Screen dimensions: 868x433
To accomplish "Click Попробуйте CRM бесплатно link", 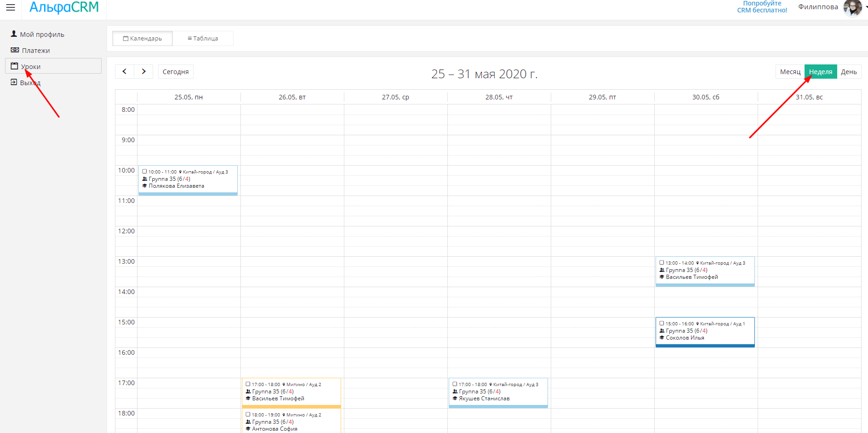I will 762,7.
